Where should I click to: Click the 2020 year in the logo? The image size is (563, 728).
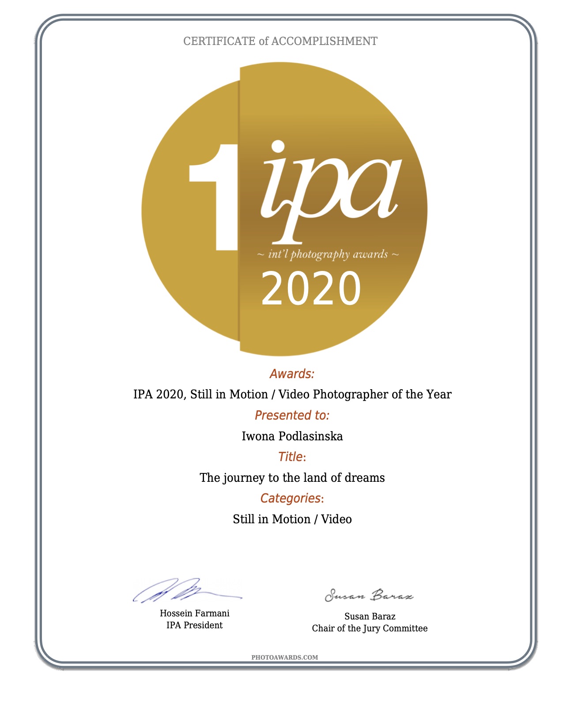tap(311, 288)
